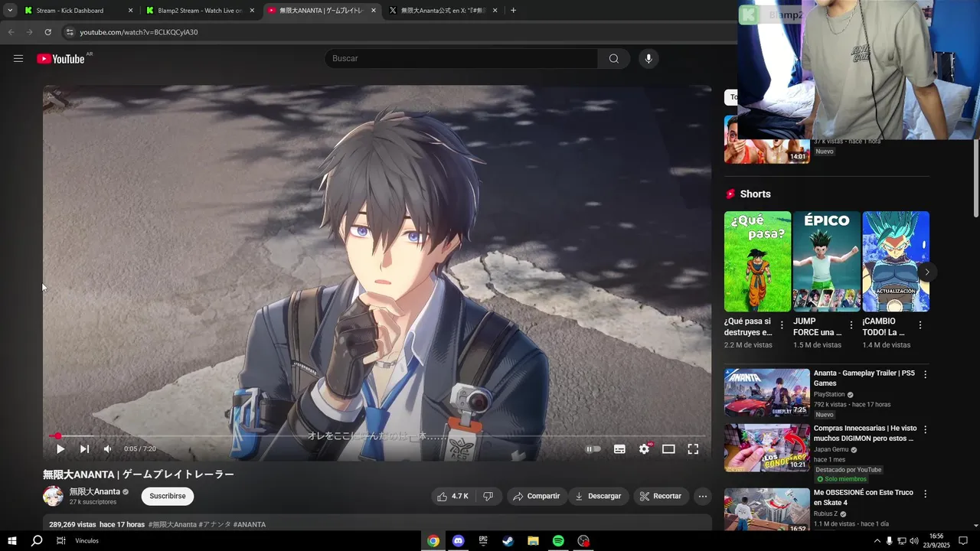Viewport: 980px width, 551px height.
Task: Open options for Ananta Gameplay Trailer video
Action: coord(925,375)
